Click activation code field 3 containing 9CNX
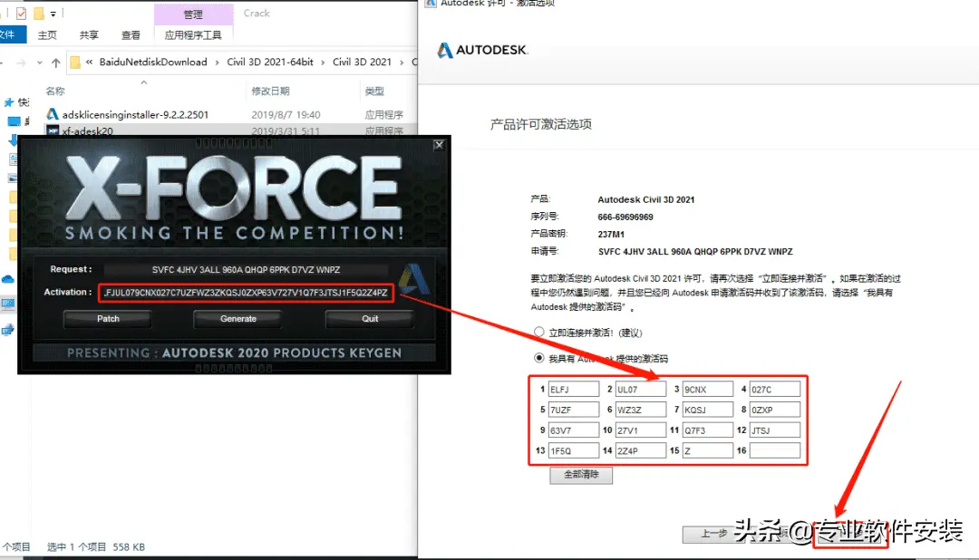 [707, 389]
